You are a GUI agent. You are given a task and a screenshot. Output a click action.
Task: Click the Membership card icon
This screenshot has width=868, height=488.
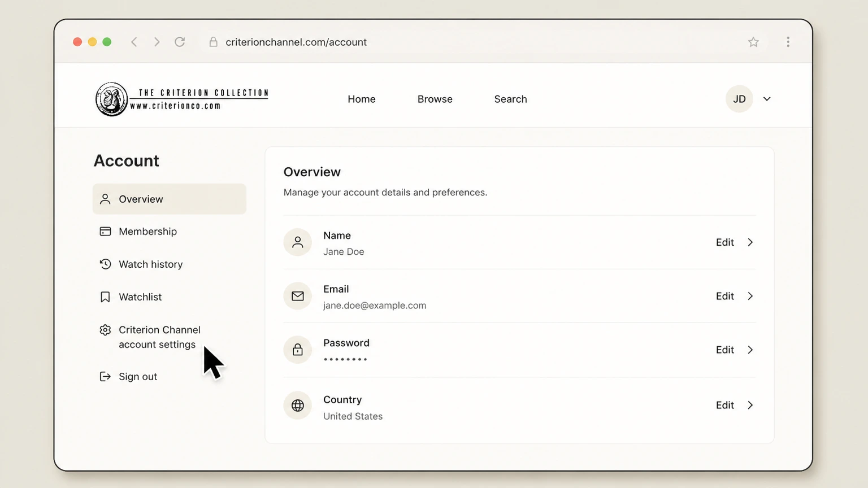(x=105, y=232)
